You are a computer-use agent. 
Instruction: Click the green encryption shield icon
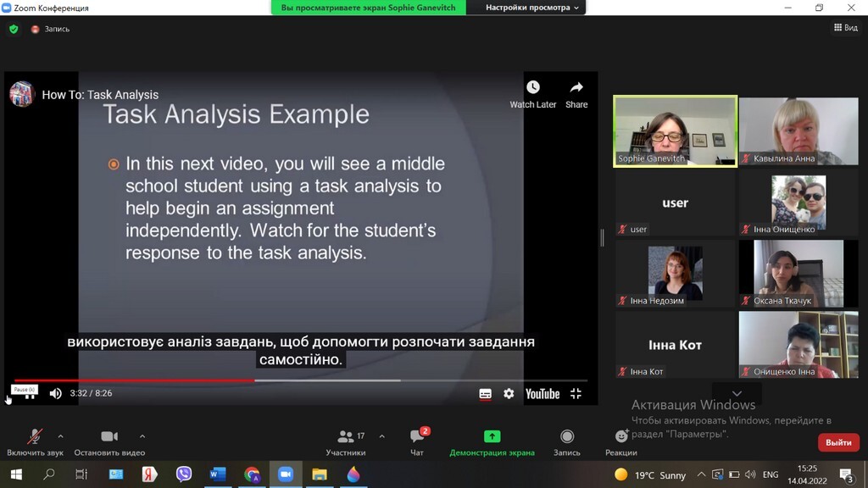[14, 29]
